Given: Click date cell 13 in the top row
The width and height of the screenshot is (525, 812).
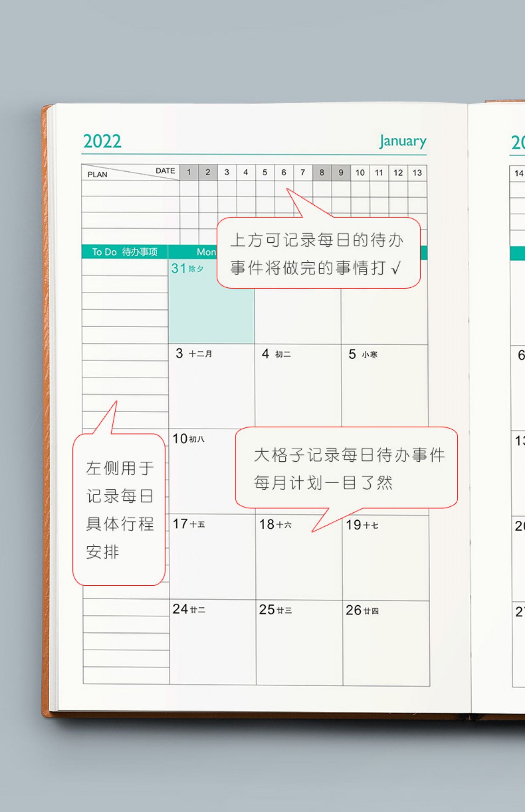Looking at the screenshot, I should coord(417,172).
